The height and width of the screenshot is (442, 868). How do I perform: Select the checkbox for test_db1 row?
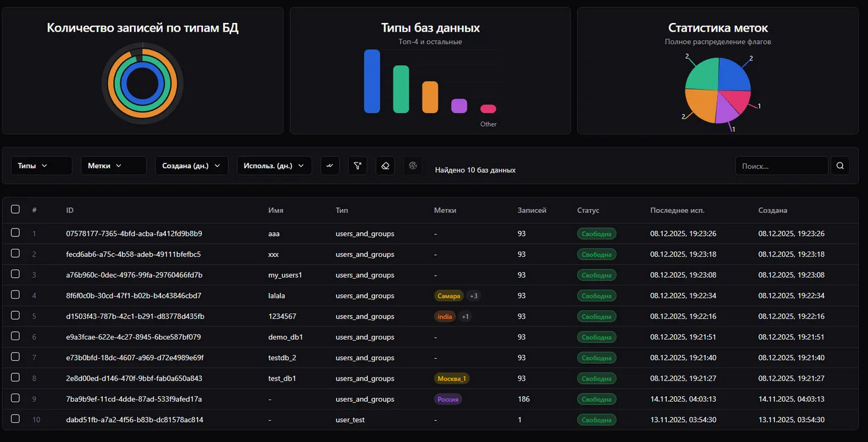click(16, 377)
